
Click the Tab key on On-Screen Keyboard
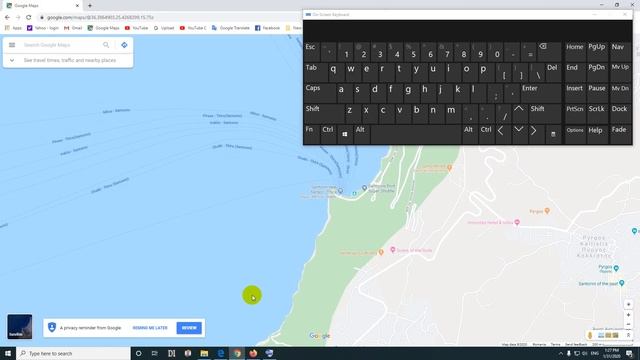click(x=316, y=72)
